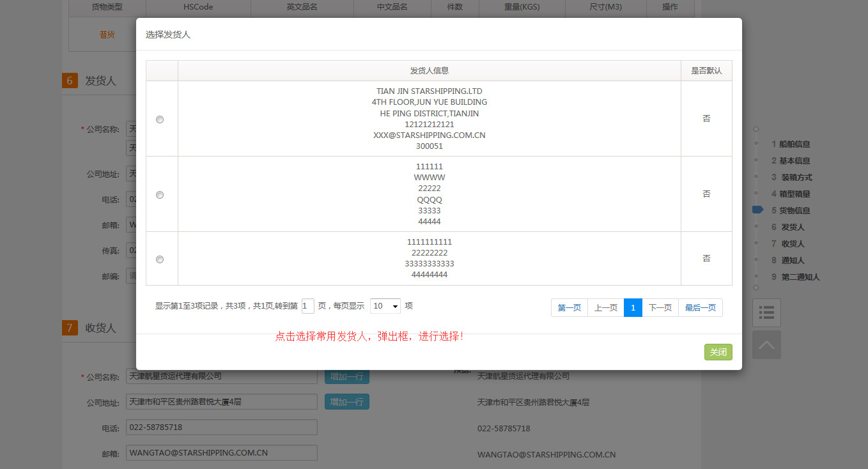
Task: Click the 关闭 button to close dialog
Action: [718, 352]
